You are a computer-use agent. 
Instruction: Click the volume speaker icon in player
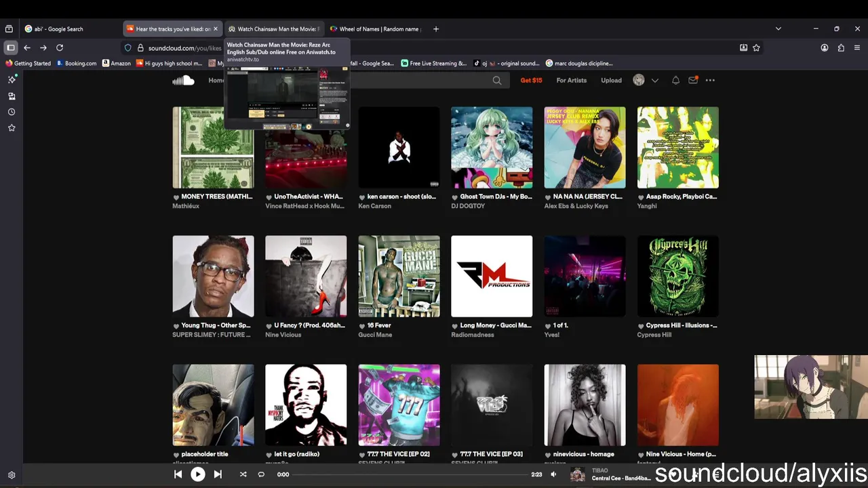tap(553, 474)
